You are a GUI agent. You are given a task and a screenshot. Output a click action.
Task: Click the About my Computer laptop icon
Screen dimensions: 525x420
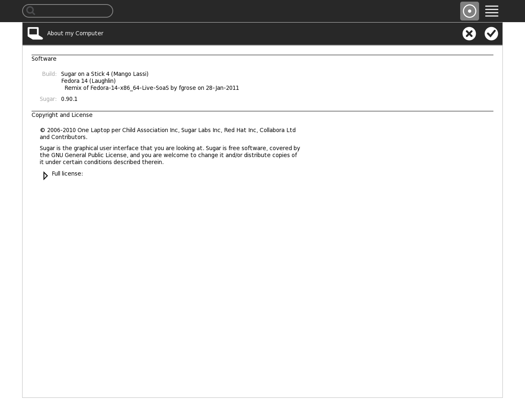click(x=35, y=33)
